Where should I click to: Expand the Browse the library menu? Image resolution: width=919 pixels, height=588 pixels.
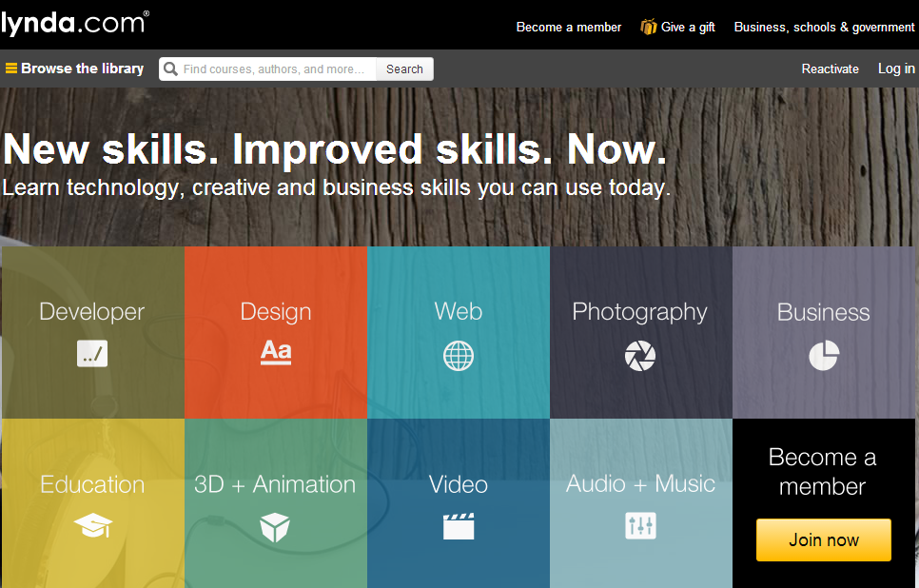[x=74, y=69]
